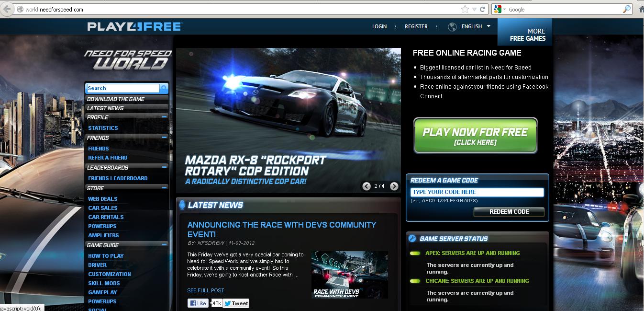Open MORE FREE GAMES tab

525,33
